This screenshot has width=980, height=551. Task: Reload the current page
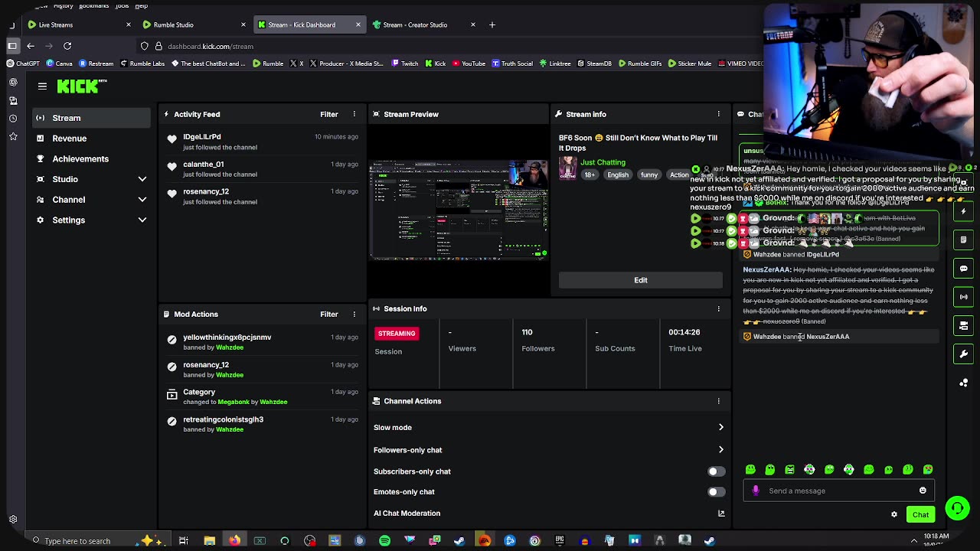[67, 46]
